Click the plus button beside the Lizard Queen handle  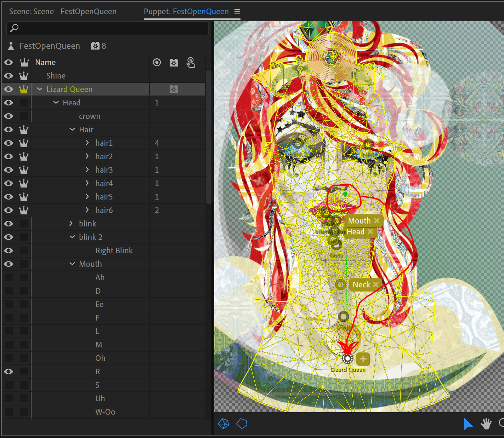pos(363,359)
